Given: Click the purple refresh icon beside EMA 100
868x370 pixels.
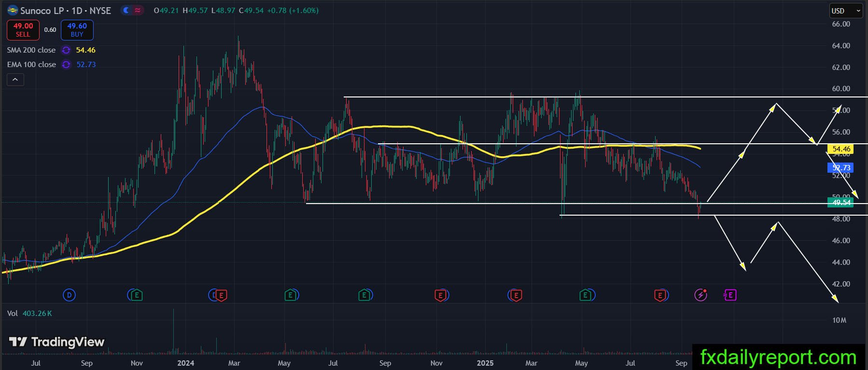Looking at the screenshot, I should 66,65.
